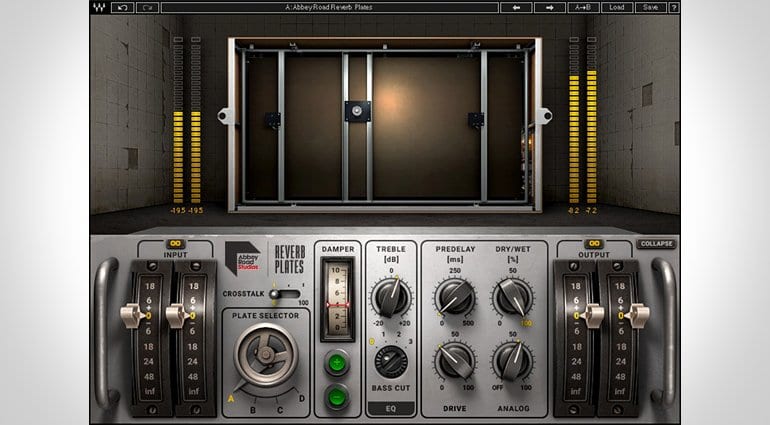
Task: Redo the last change
Action: coord(147,7)
